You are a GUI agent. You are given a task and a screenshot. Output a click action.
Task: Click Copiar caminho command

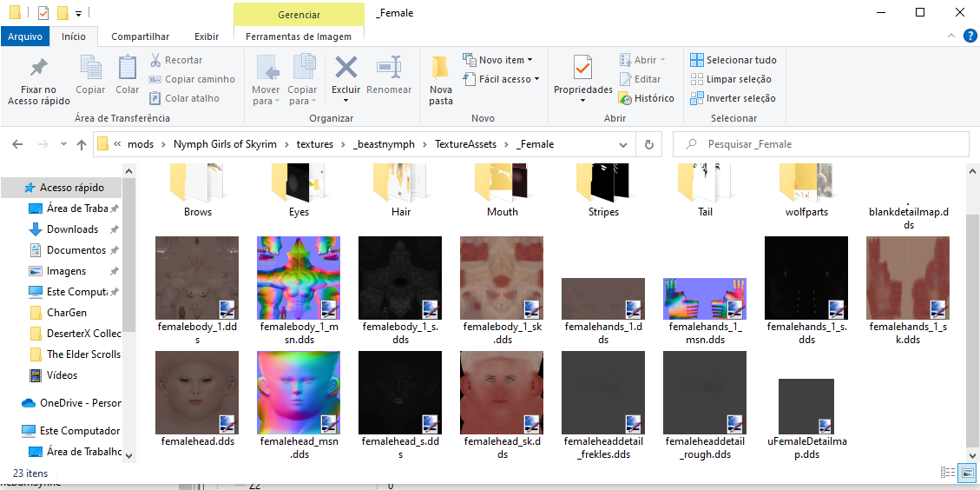[x=192, y=79]
